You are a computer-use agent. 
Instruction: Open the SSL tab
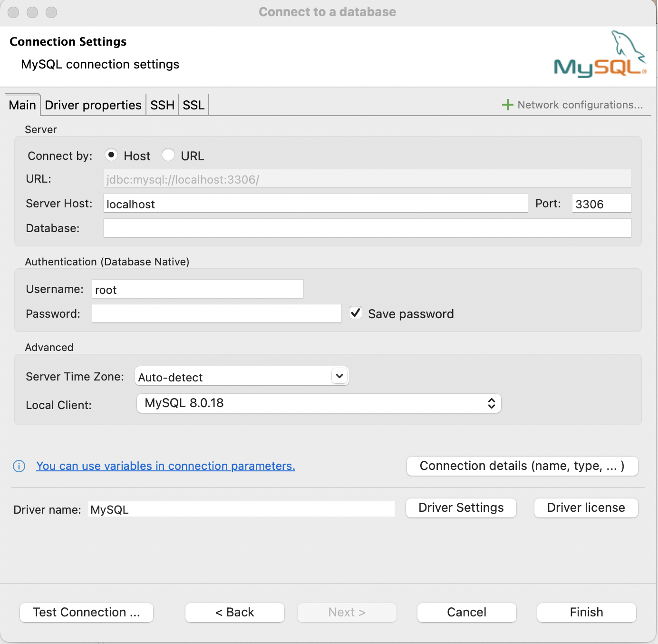[194, 105]
